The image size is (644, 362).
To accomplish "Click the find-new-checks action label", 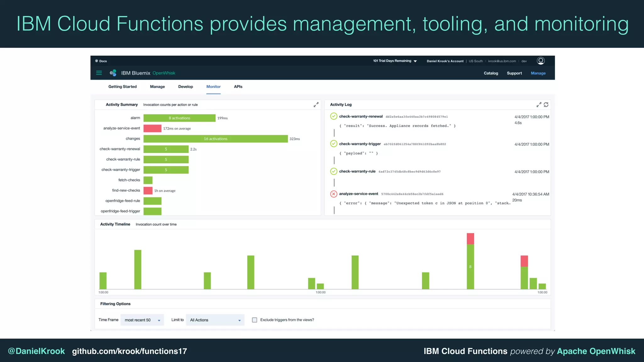I will (126, 190).
